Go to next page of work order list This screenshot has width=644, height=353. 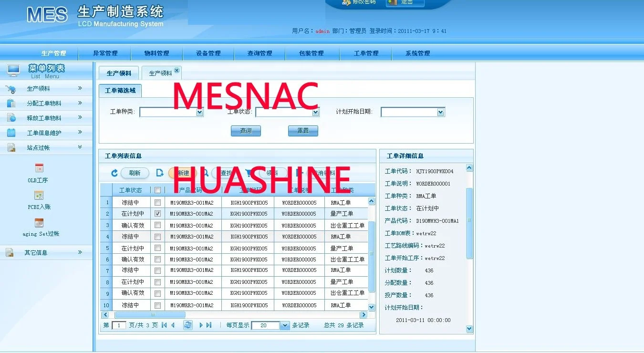201,325
